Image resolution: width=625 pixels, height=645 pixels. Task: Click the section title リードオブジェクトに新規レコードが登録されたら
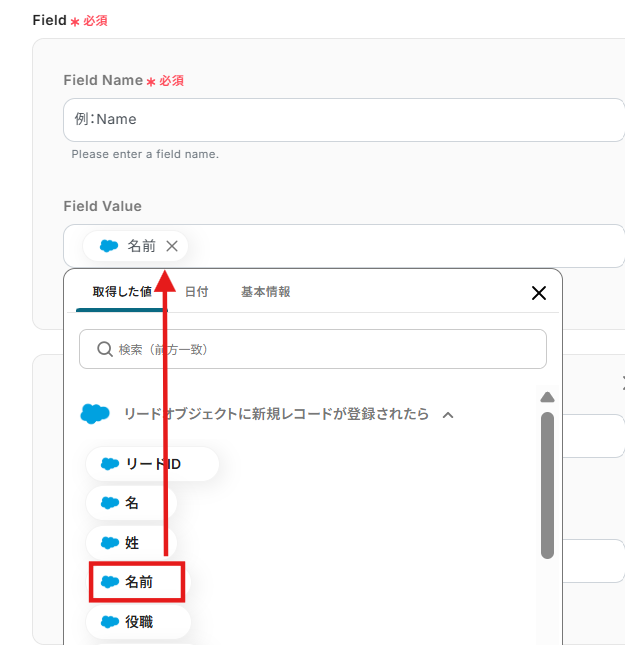(x=276, y=414)
